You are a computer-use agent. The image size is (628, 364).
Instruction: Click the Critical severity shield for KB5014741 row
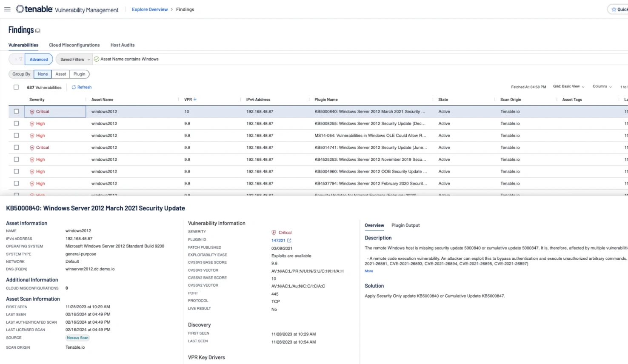tap(32, 148)
